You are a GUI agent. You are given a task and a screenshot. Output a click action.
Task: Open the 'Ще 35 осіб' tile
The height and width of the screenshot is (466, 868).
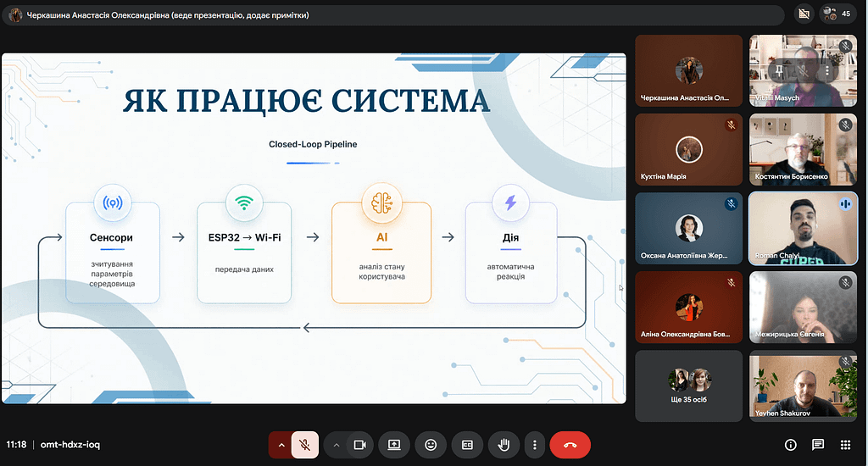pyautogui.click(x=688, y=386)
